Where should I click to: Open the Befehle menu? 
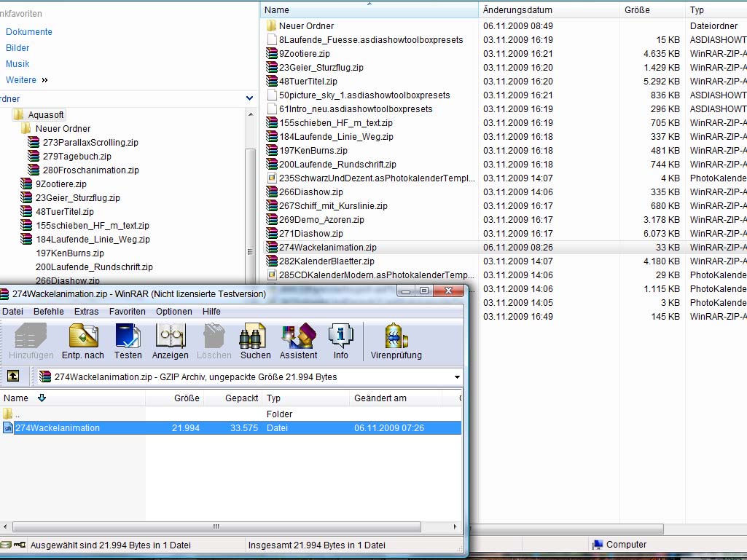(48, 312)
